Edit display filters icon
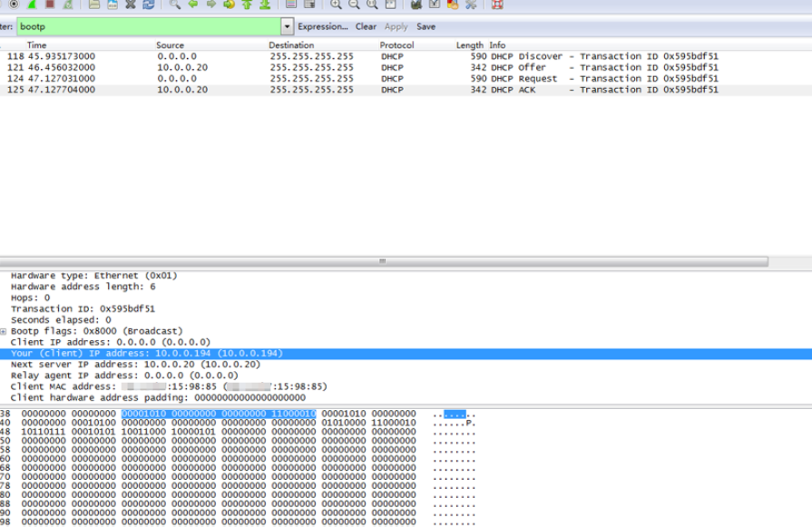Screen dimensions: 812x527 [435, 5]
